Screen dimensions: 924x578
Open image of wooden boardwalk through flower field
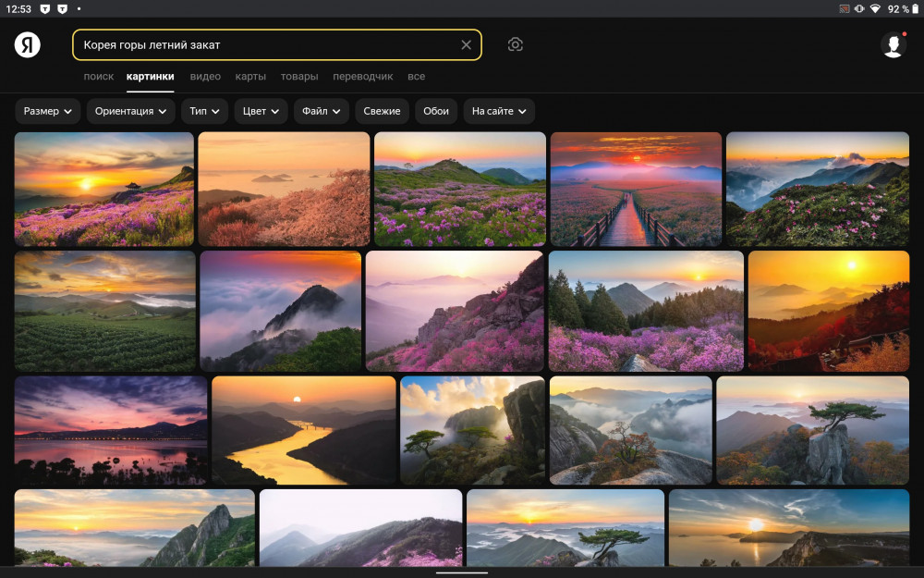(x=636, y=189)
